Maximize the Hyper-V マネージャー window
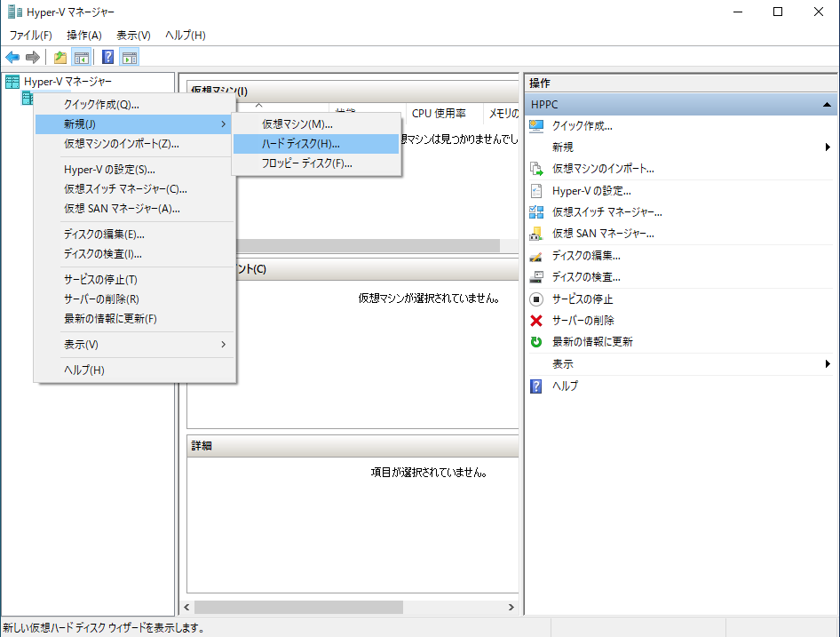 tap(778, 12)
